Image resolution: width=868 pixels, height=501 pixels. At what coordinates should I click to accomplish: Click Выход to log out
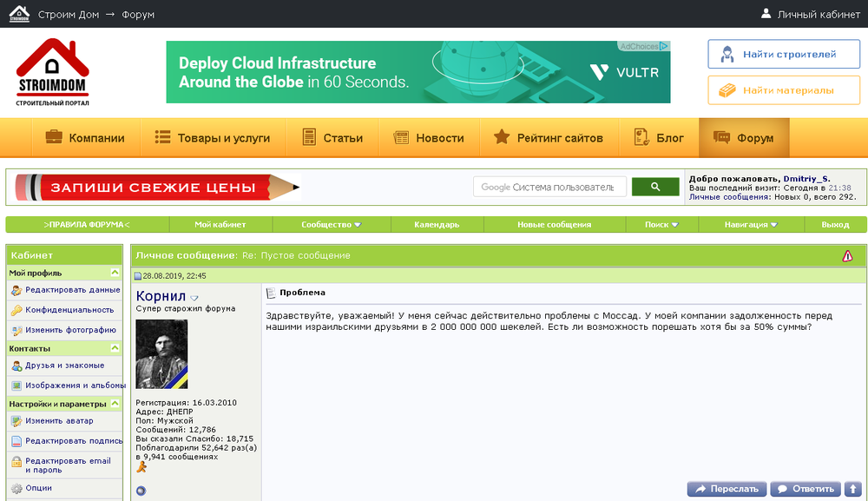[835, 225]
